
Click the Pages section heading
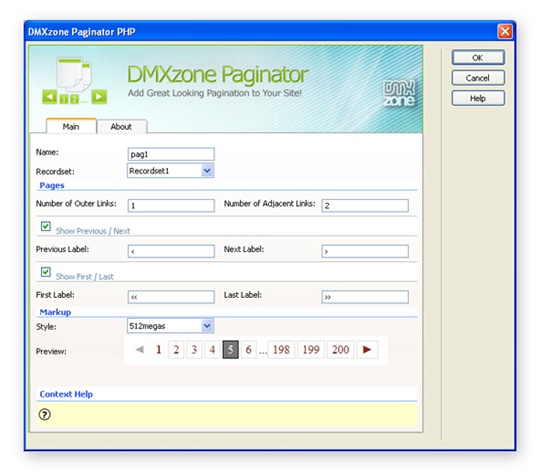pyautogui.click(x=52, y=185)
